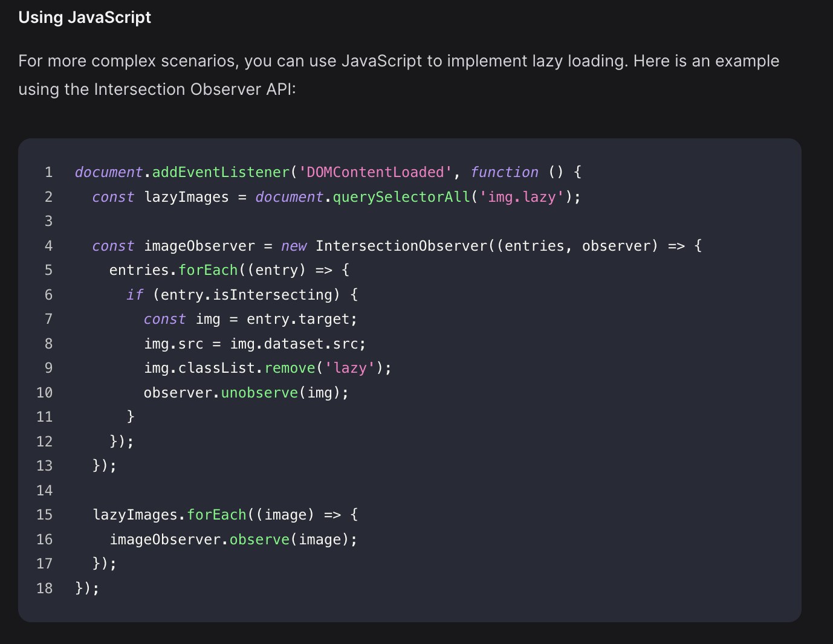This screenshot has height=644, width=833.
Task: Click 'lazyImages' variable on line 2
Action: click(x=186, y=197)
